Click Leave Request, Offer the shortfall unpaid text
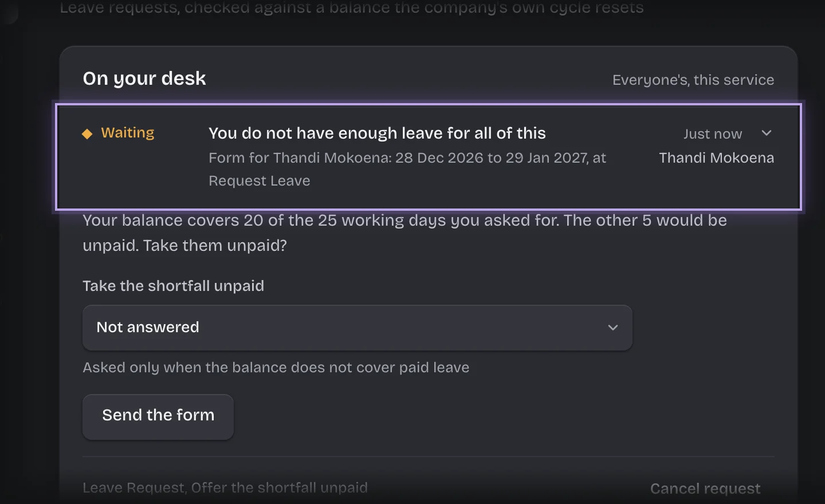The width and height of the screenshot is (825, 504). point(225,487)
